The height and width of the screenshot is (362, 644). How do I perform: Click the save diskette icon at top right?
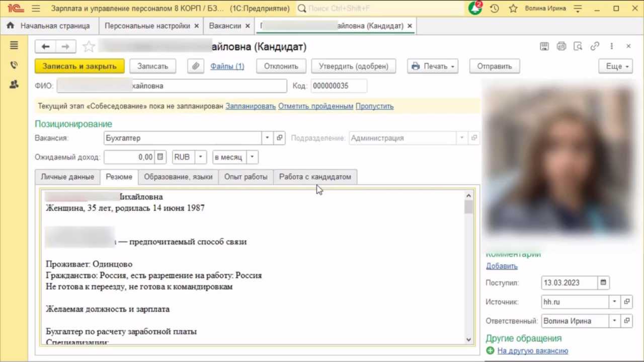pyautogui.click(x=544, y=46)
